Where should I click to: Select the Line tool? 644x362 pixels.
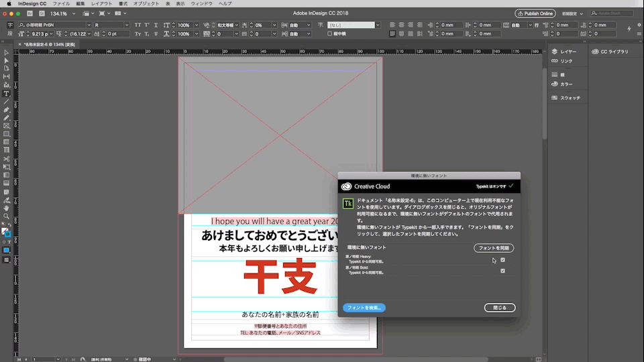point(6,101)
